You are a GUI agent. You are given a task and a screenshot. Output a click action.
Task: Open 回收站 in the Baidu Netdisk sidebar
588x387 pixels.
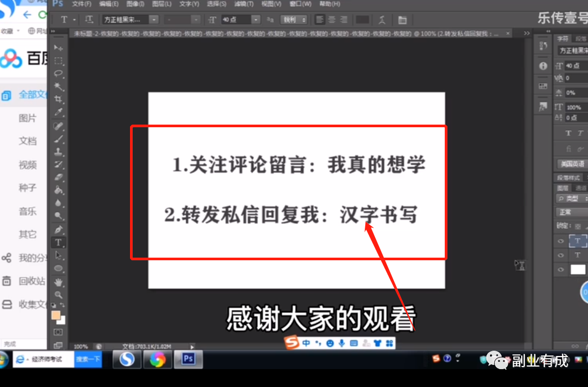pos(27,281)
